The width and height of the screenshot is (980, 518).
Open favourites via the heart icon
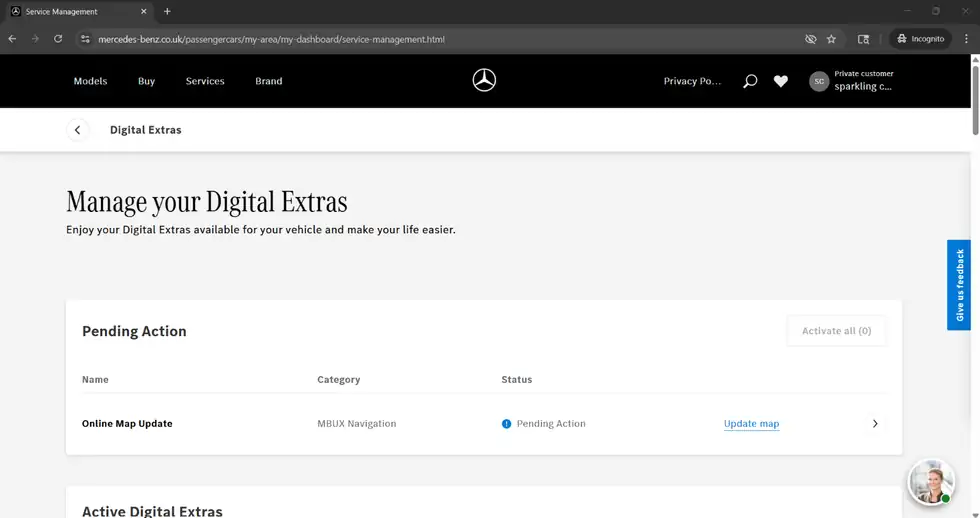pos(781,81)
